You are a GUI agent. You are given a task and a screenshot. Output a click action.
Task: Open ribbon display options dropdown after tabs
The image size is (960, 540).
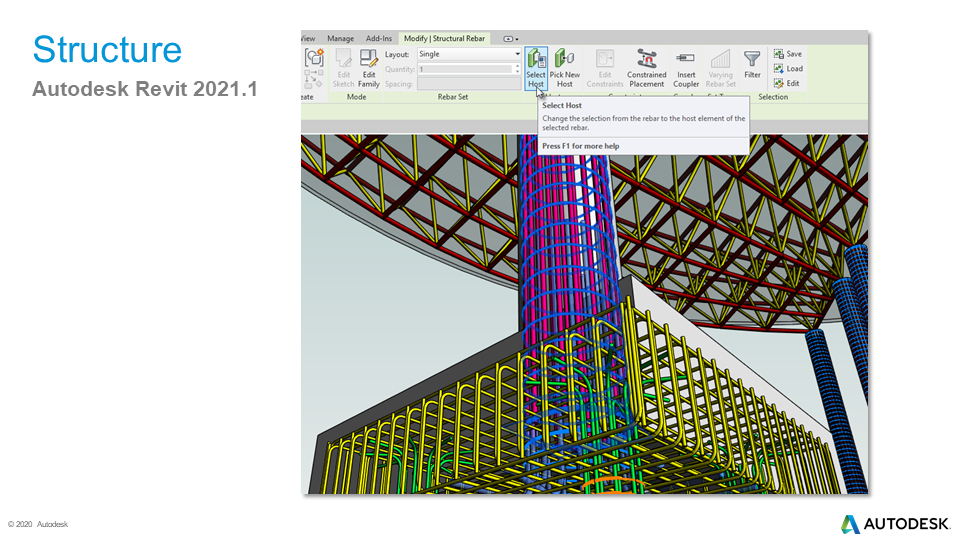click(x=511, y=39)
